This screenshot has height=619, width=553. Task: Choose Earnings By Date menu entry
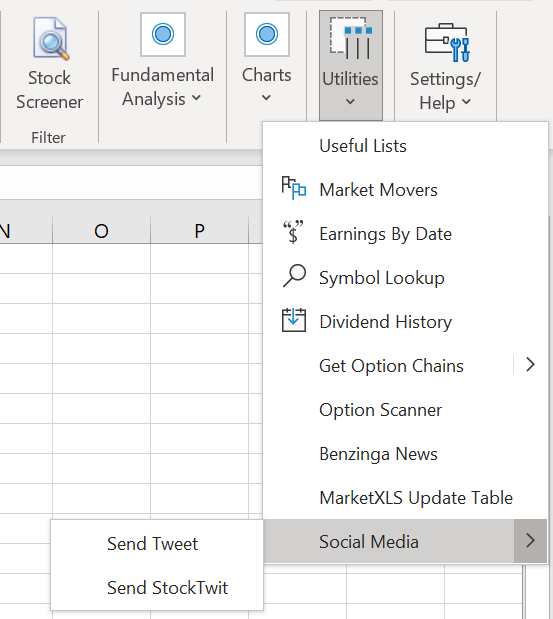click(x=405, y=234)
